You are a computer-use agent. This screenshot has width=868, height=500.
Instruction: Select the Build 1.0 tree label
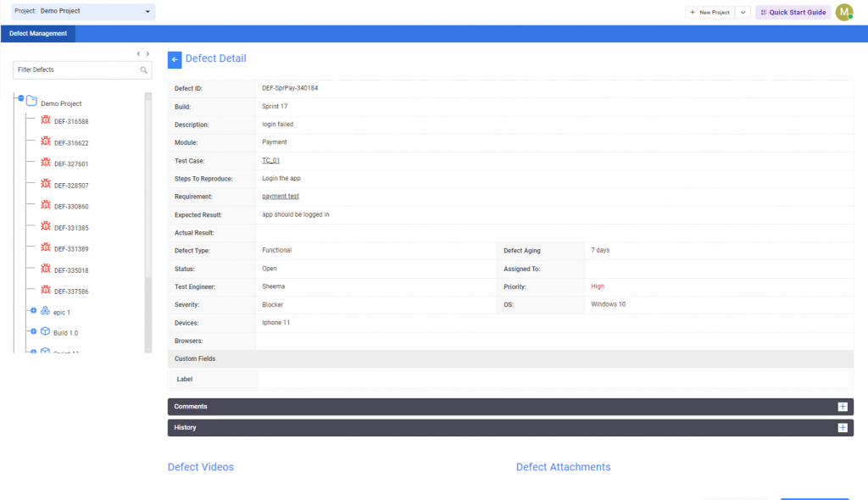[x=66, y=333]
